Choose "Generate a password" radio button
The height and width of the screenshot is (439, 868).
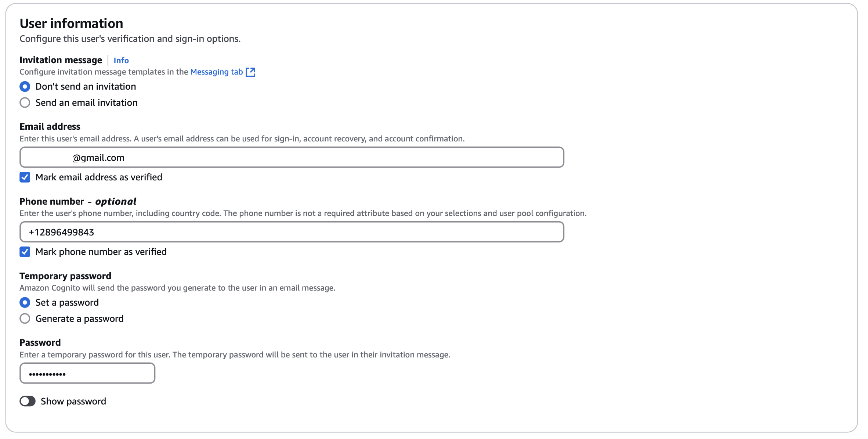pyautogui.click(x=25, y=319)
